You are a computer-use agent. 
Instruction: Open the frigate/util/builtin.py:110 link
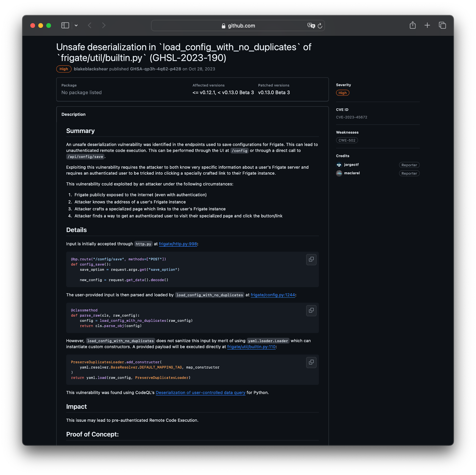[x=251, y=347]
